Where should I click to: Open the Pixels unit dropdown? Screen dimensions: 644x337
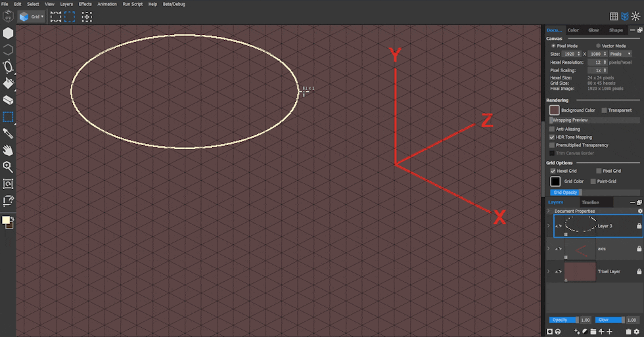pos(620,54)
